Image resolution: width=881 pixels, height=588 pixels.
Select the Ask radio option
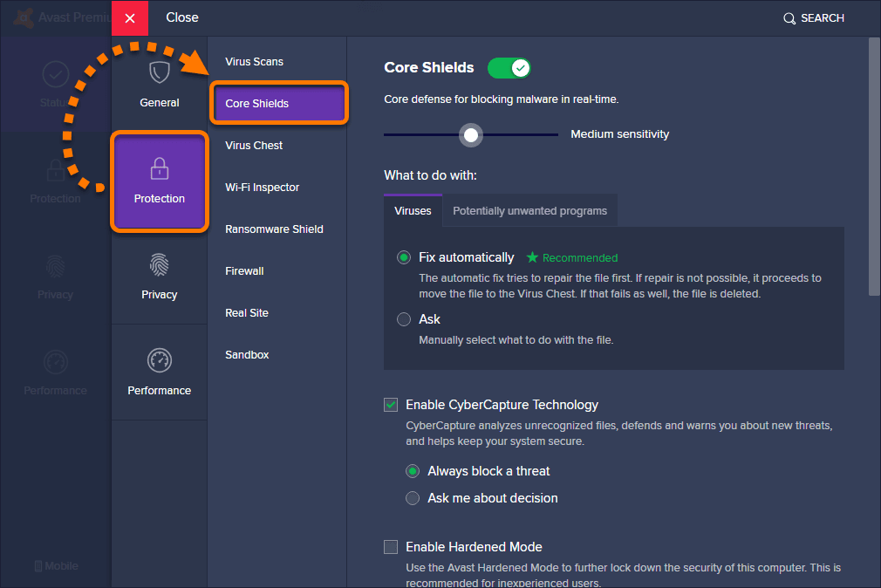(x=403, y=320)
